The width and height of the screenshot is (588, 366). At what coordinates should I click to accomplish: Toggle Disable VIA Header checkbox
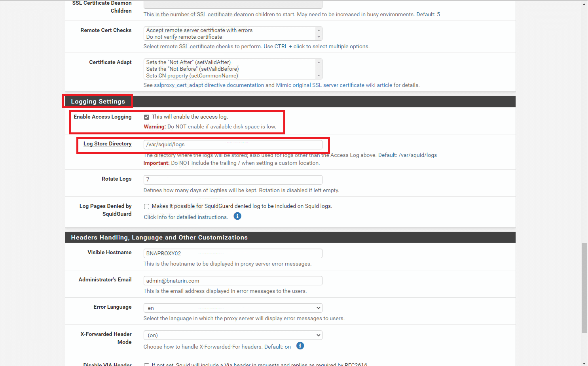(146, 364)
